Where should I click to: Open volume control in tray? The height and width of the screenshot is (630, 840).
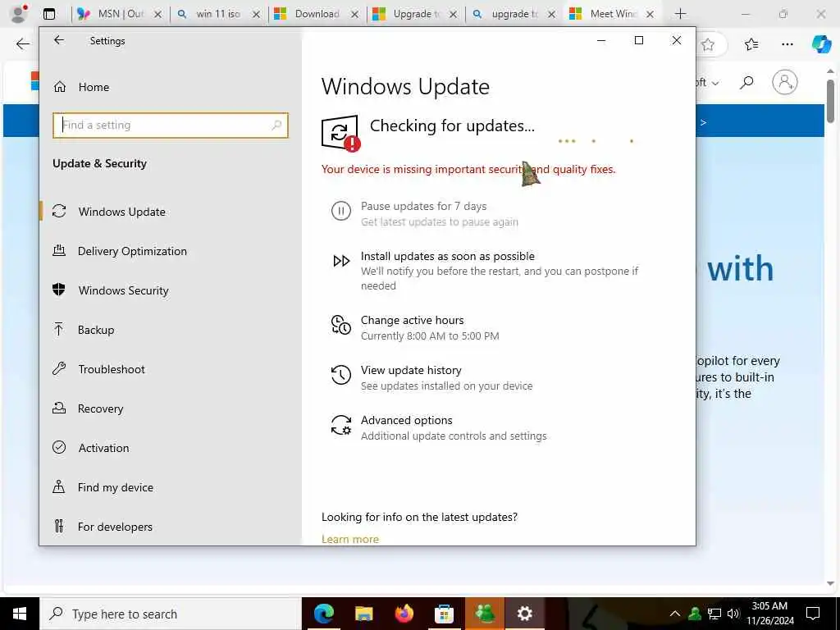[733, 614]
